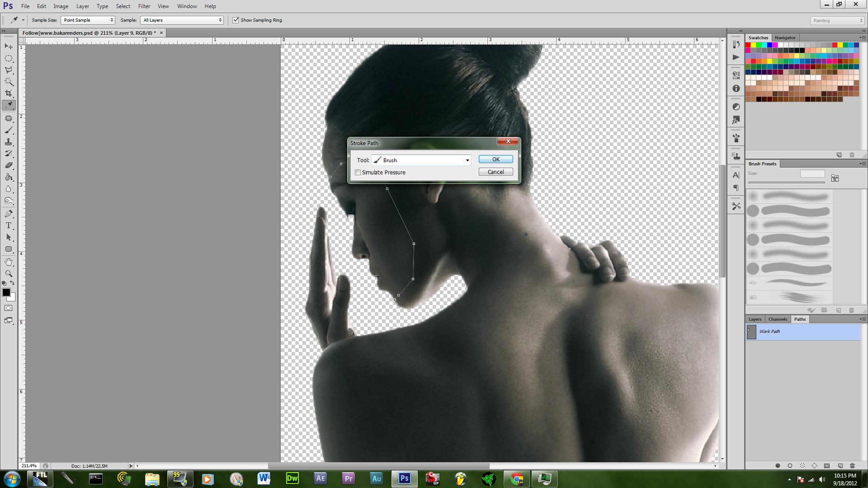Open Windows Start menu
This screenshot has height=488, width=868.
[12, 479]
